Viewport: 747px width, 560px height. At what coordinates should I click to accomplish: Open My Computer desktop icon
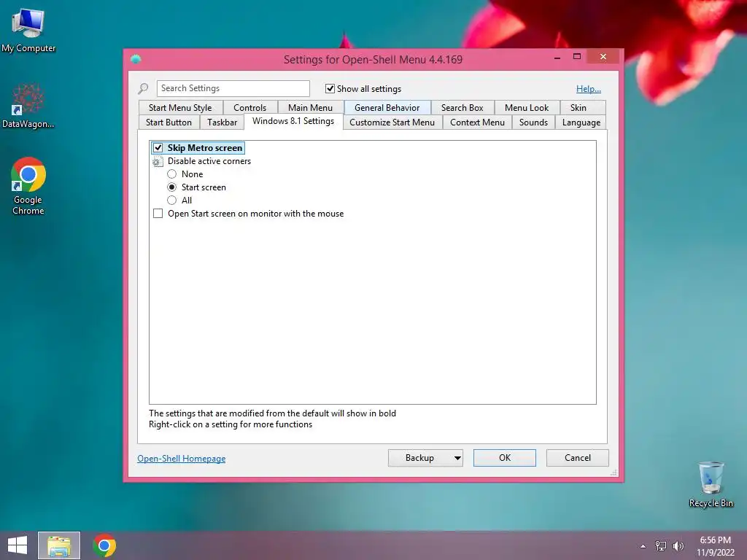coord(28,30)
